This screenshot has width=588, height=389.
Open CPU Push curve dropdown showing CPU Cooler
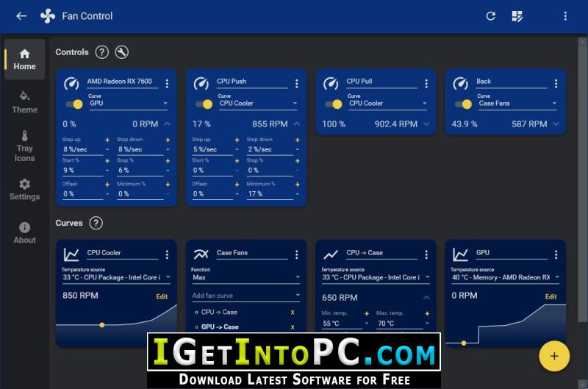click(258, 103)
